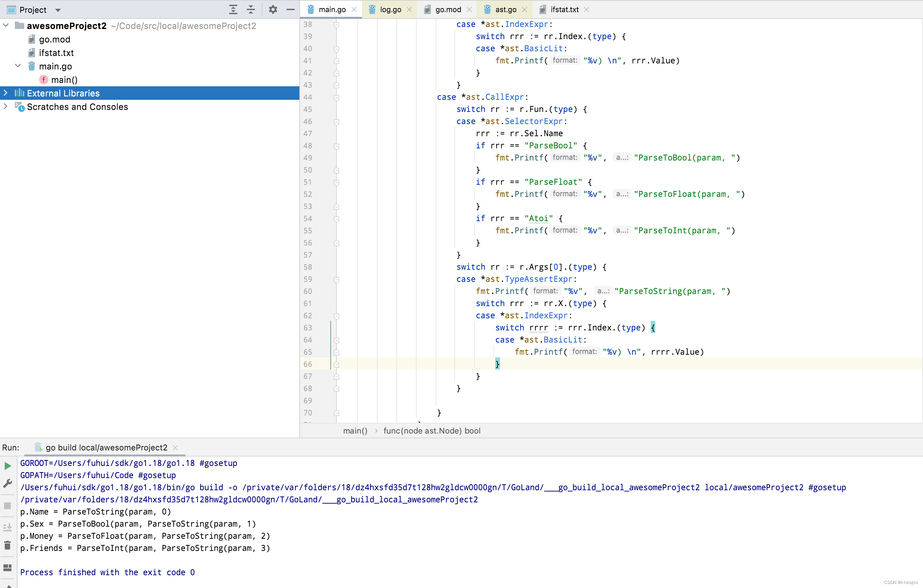This screenshot has width=923, height=588.
Task: Click format: hint on line 41
Action: (565, 60)
